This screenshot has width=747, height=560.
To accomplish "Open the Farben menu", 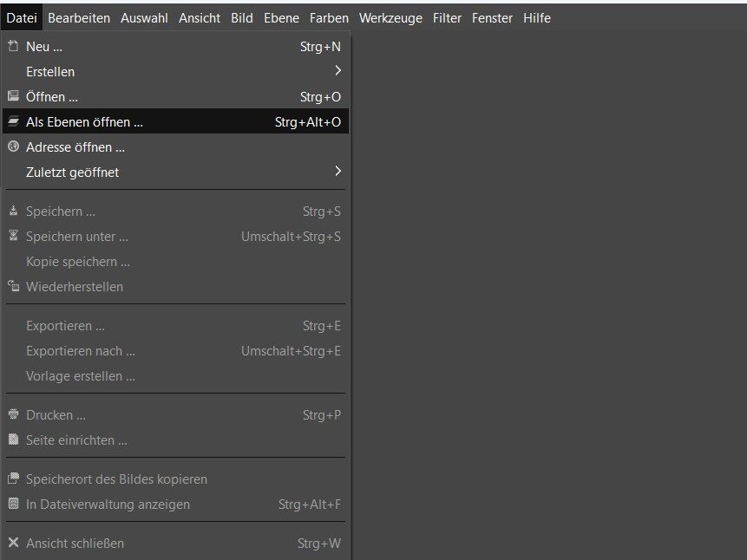I will click(x=329, y=18).
